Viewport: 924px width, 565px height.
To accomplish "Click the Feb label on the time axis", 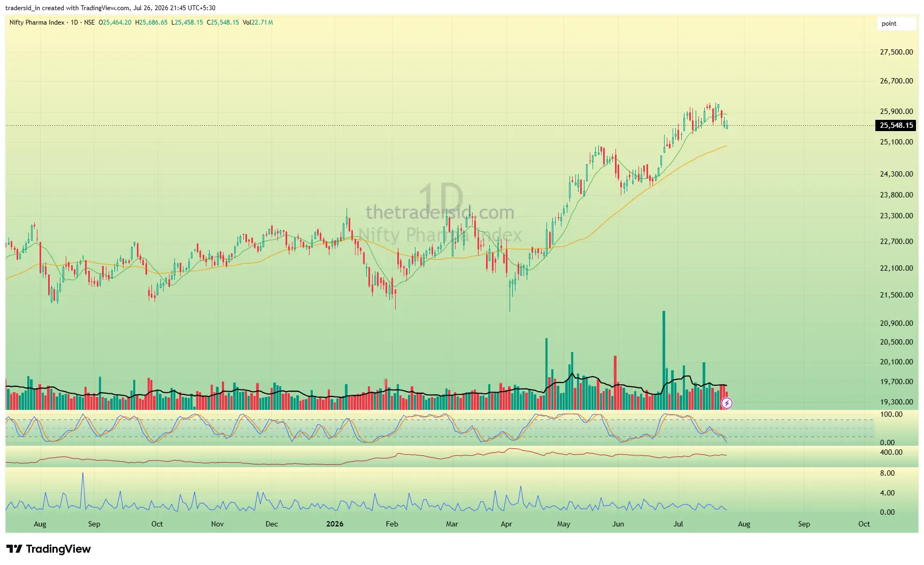I will point(392,524).
